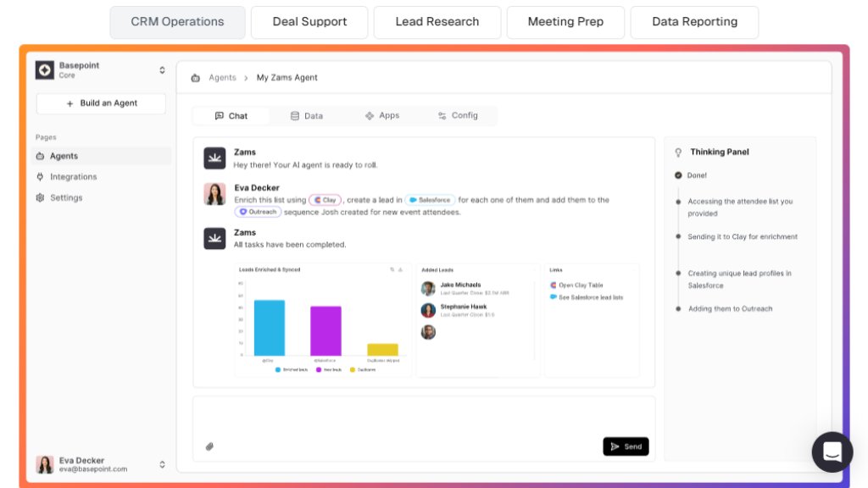Click Jake Michaels avatar
The image size is (868, 488).
[428, 288]
